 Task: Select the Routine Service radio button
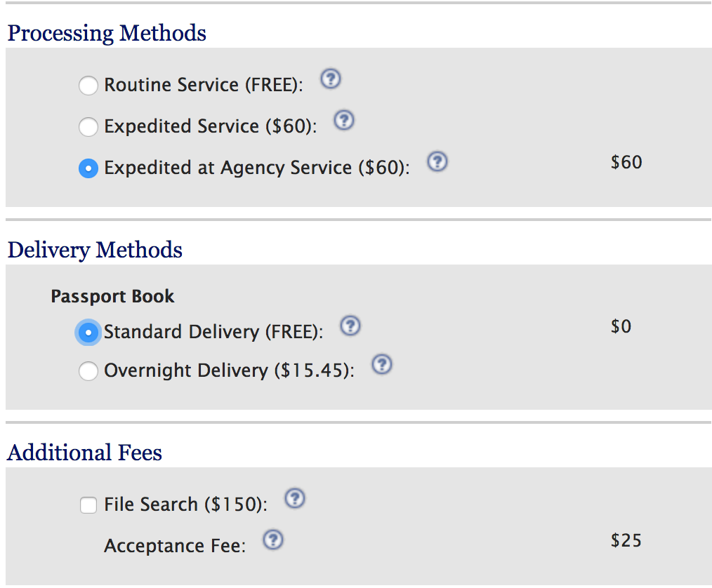coord(88,86)
